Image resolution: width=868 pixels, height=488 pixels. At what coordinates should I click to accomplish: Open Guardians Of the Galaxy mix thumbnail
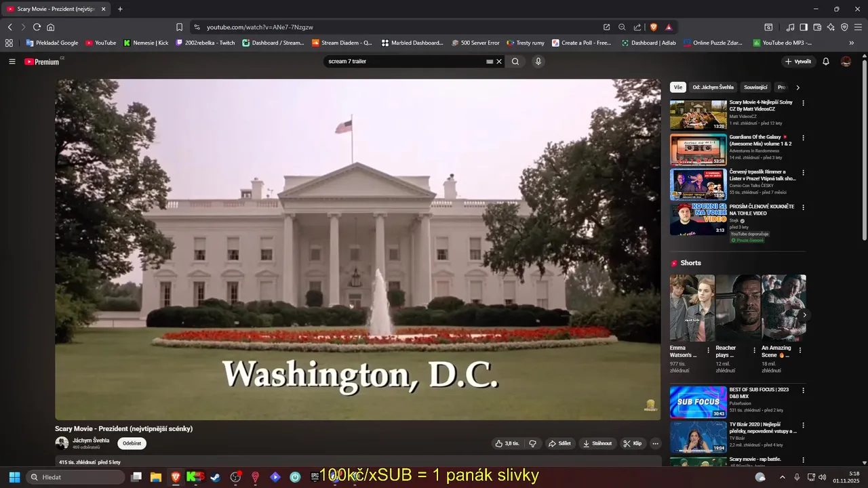[698, 150]
